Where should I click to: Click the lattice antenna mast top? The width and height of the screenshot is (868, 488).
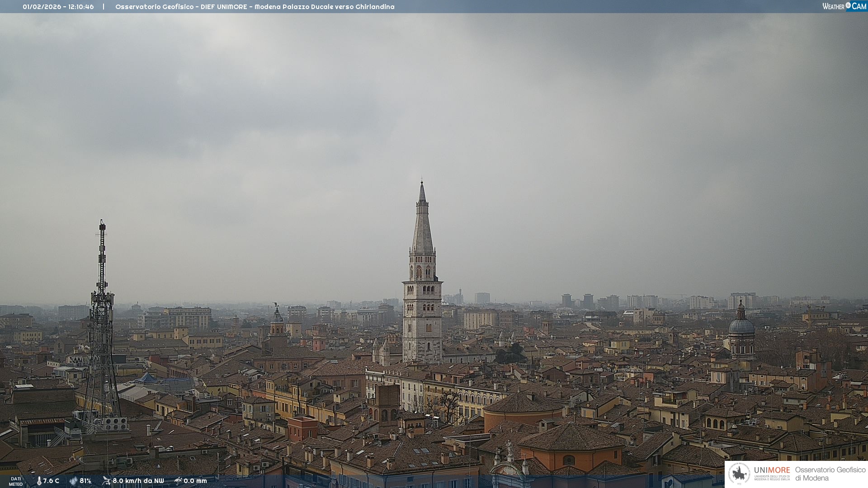(102, 225)
